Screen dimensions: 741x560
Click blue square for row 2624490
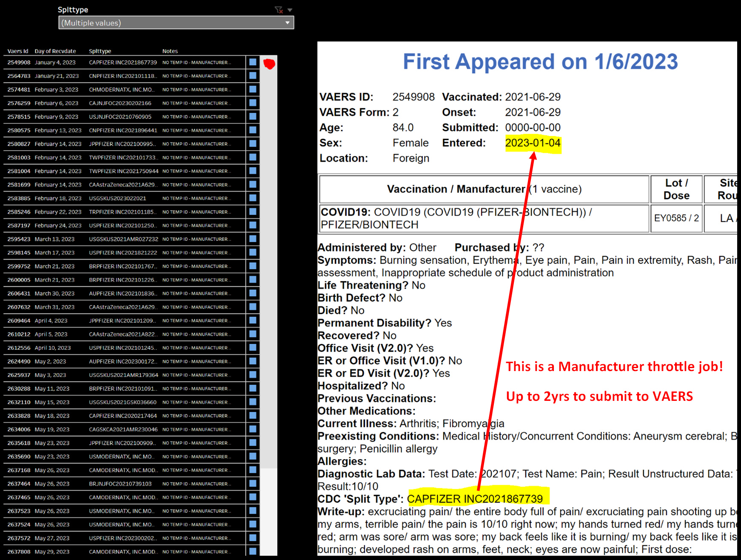click(253, 362)
